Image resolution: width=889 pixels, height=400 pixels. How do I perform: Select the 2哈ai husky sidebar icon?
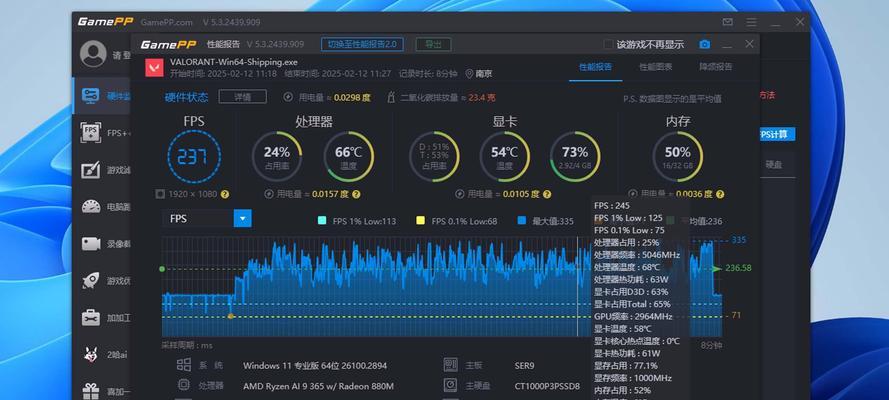pos(91,355)
